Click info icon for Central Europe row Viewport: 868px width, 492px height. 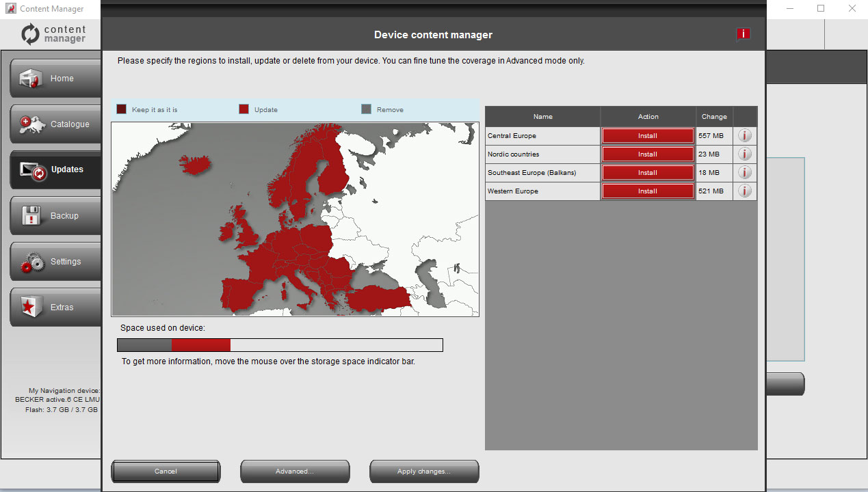[x=745, y=135]
